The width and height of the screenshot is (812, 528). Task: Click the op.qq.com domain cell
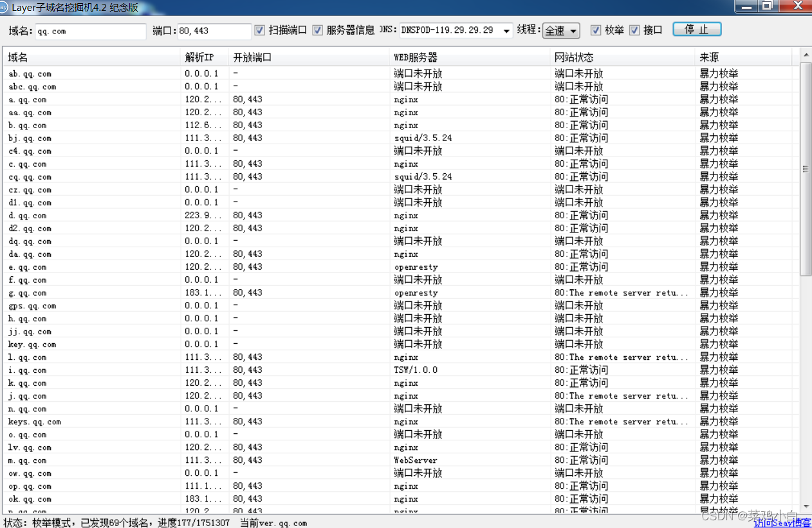click(30, 486)
